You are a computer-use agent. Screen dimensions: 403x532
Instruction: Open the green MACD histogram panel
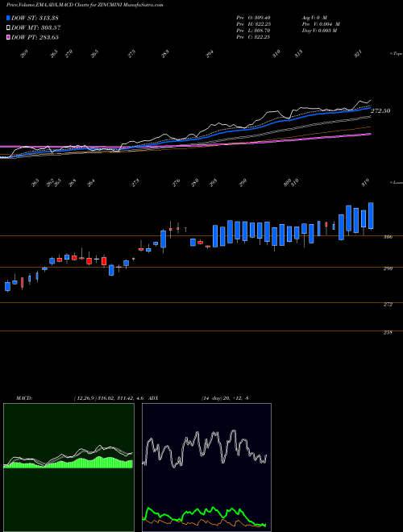coord(69,468)
